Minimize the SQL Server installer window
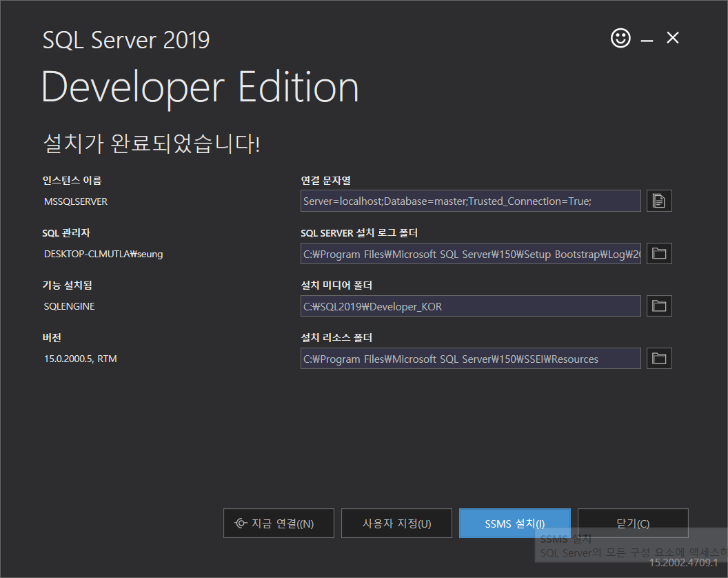The width and height of the screenshot is (728, 578). pos(647,40)
